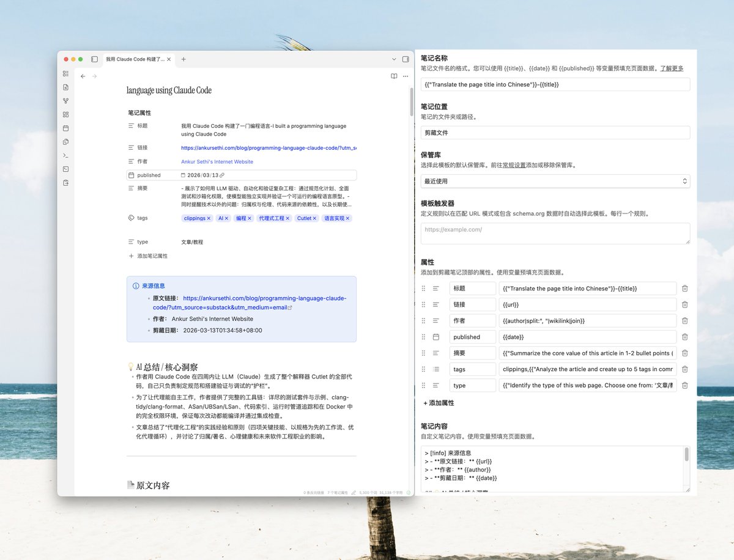Toggle the right sidebar in Obsidian
The height and width of the screenshot is (560, 734).
click(x=406, y=59)
